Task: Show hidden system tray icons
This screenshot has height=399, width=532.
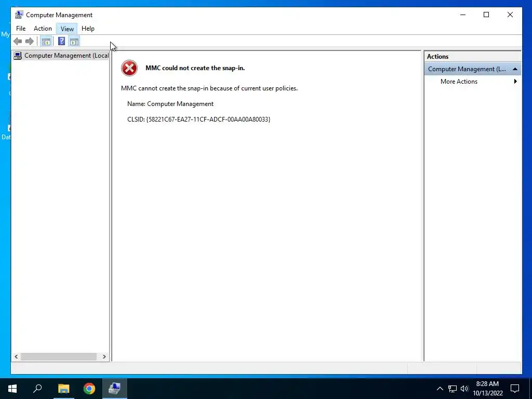Action: pos(440,389)
